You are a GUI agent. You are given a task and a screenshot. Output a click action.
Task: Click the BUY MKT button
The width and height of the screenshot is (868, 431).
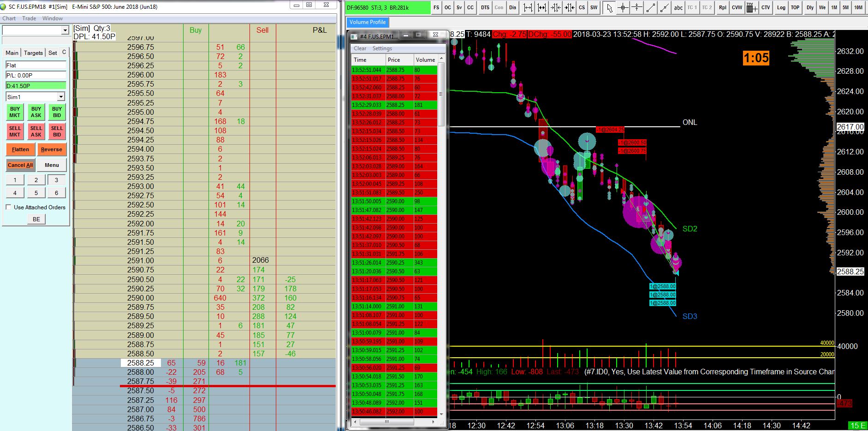coord(15,112)
